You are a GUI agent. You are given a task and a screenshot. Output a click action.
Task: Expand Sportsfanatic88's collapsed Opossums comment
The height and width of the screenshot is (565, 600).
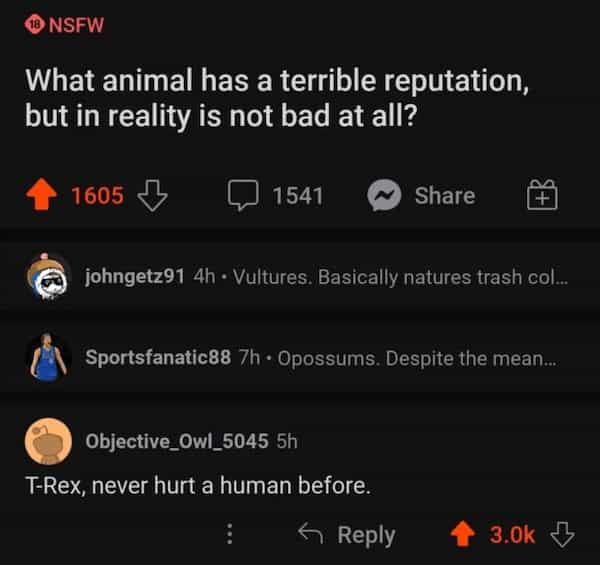pos(412,357)
